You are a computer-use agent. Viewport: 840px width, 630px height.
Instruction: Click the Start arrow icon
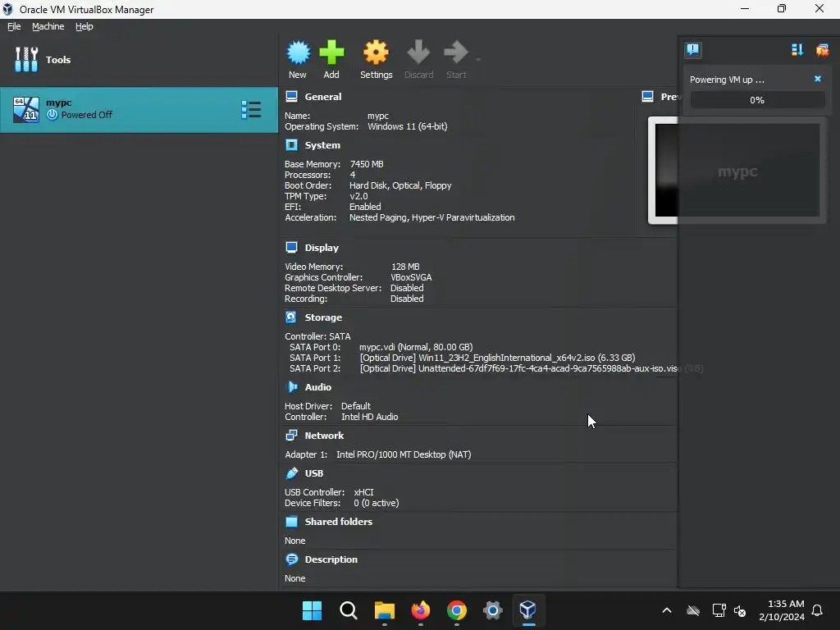pyautogui.click(x=456, y=52)
